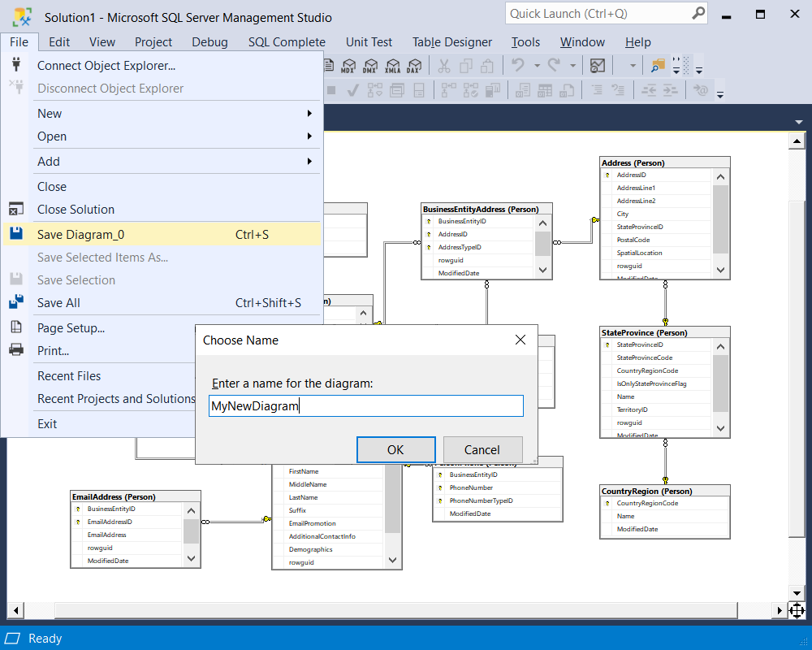Expand the Add submenu arrow

pos(310,161)
